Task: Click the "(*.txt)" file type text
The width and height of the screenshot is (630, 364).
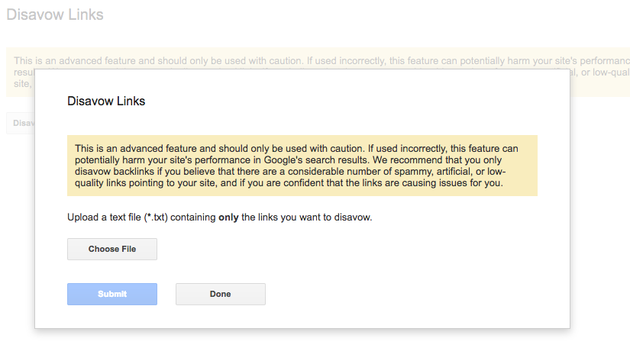Action: pyautogui.click(x=156, y=217)
